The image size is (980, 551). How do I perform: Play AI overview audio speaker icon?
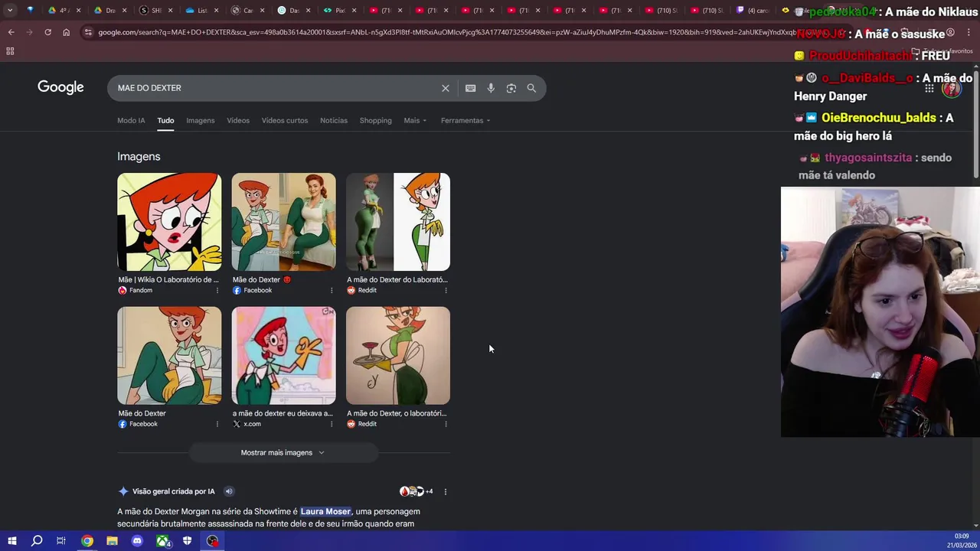pyautogui.click(x=229, y=491)
